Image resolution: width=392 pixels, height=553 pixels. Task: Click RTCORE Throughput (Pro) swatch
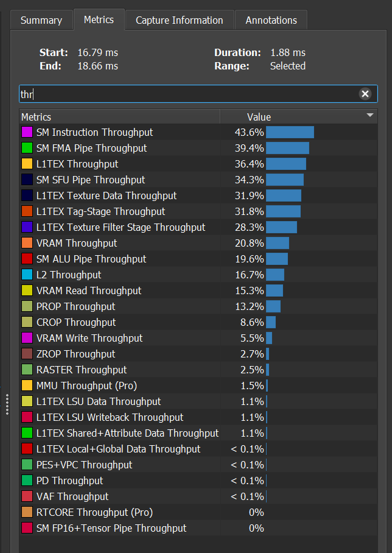click(x=27, y=512)
